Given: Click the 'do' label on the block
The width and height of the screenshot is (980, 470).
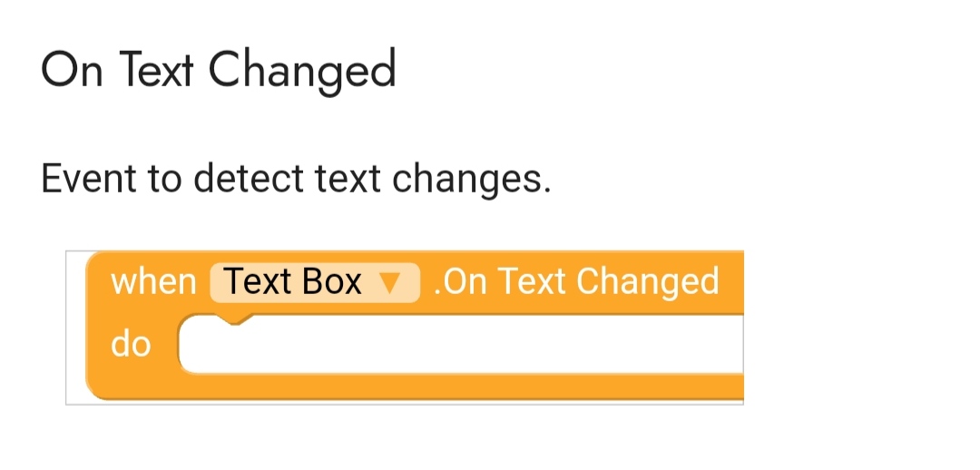Looking at the screenshot, I should point(131,346).
